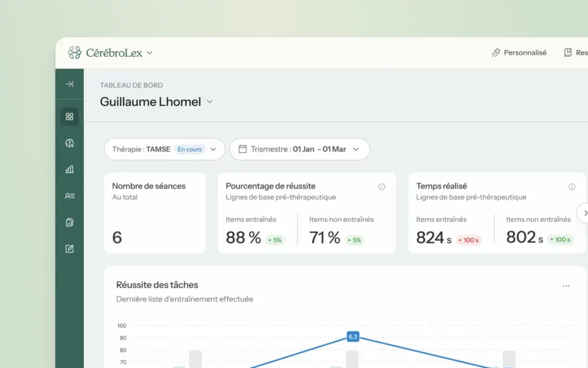Click the Pourcentage de réussite card title
Image resolution: width=588 pixels, height=368 pixels.
(x=271, y=186)
